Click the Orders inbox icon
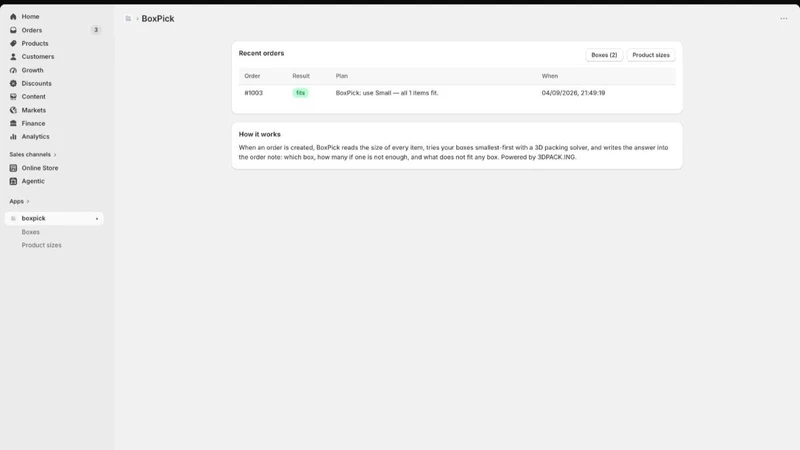The height and width of the screenshot is (450, 800). (13, 30)
